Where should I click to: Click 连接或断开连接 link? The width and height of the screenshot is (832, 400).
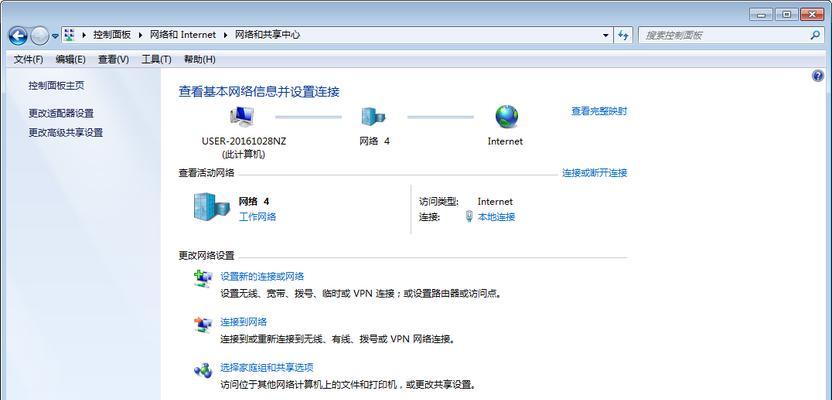coord(595,173)
